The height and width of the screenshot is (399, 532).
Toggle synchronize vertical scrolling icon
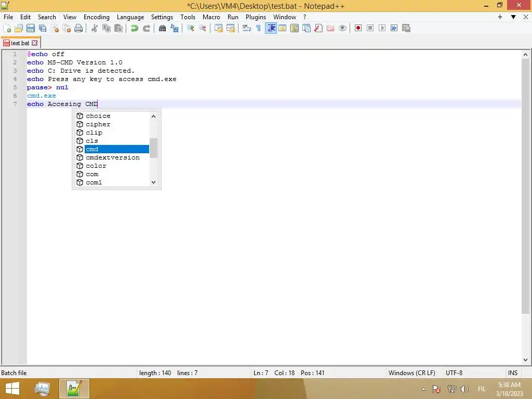(219, 28)
